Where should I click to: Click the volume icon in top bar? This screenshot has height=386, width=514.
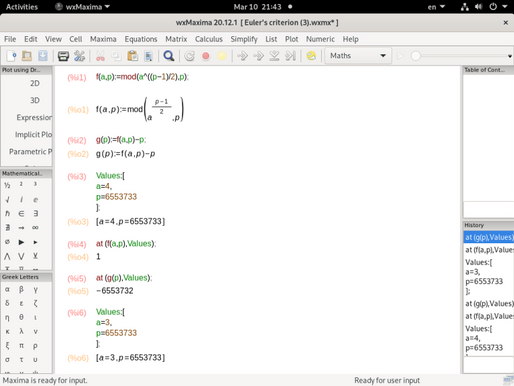tap(479, 7)
